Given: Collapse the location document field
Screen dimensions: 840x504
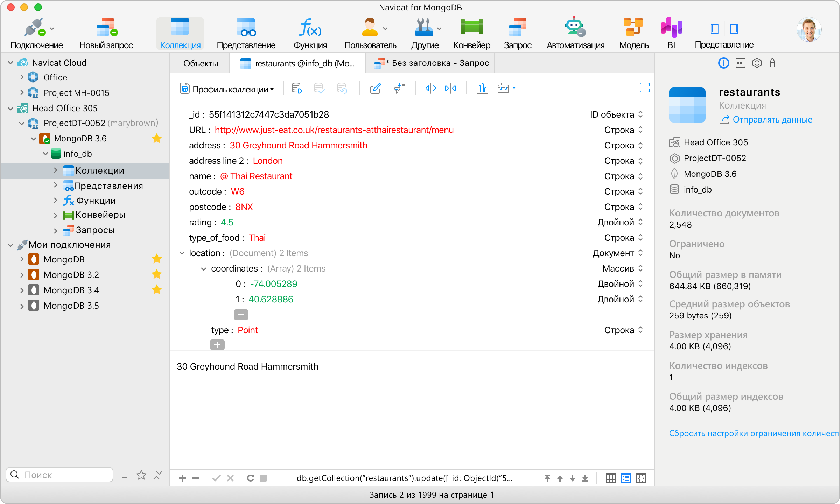Looking at the screenshot, I should (x=182, y=253).
